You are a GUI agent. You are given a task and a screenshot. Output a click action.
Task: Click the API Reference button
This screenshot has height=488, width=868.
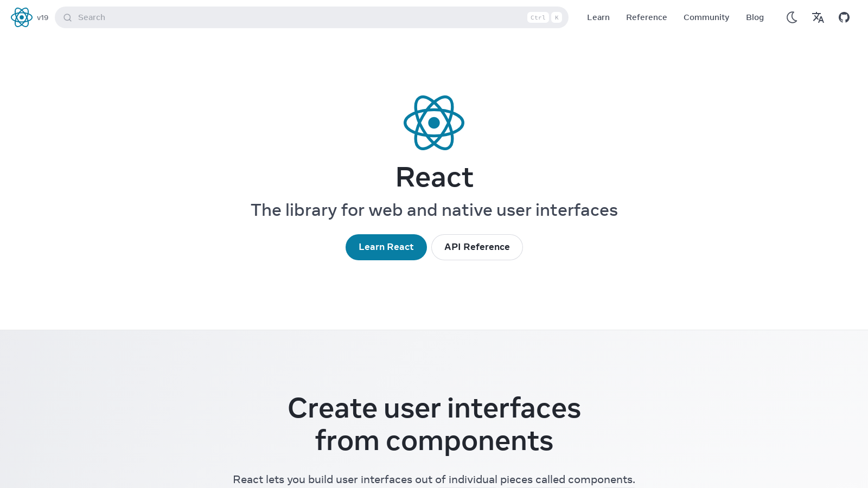pyautogui.click(x=477, y=247)
